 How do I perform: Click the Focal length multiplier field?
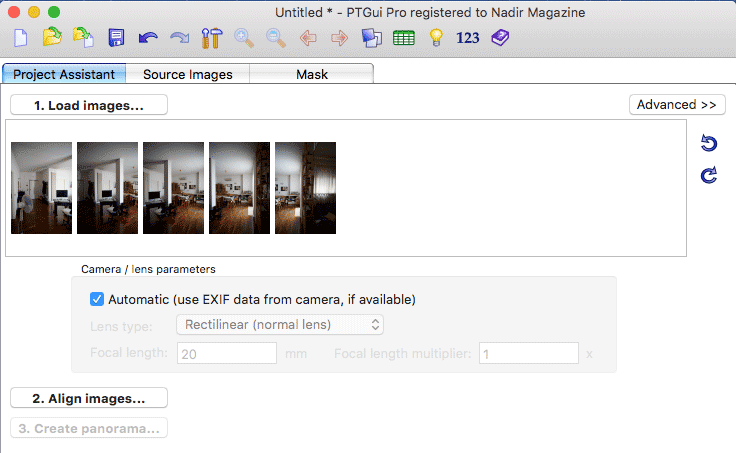[529, 353]
